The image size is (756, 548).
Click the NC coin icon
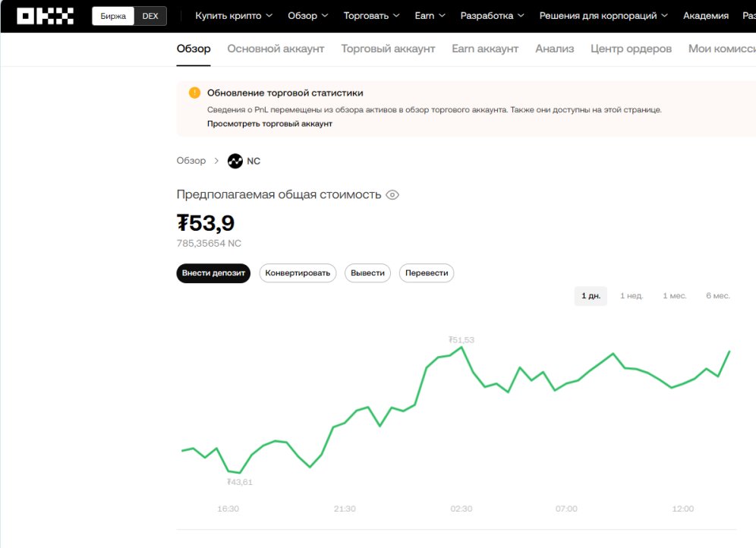tap(235, 161)
